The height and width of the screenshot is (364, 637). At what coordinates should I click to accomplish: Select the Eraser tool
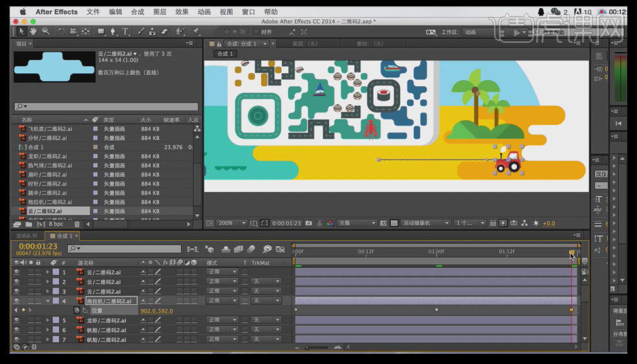(x=164, y=32)
